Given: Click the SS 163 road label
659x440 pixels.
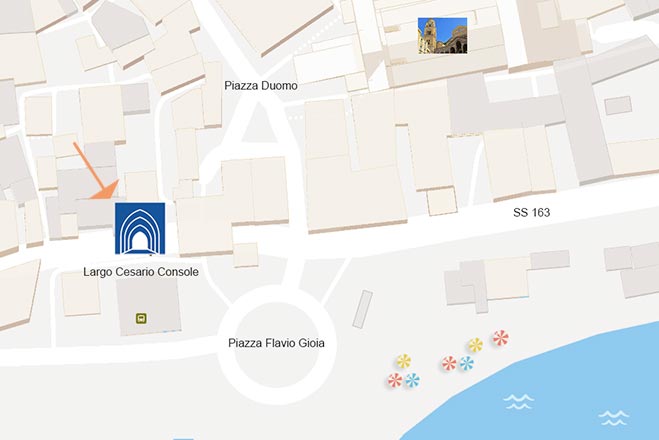Looking at the screenshot, I should pos(531,213).
